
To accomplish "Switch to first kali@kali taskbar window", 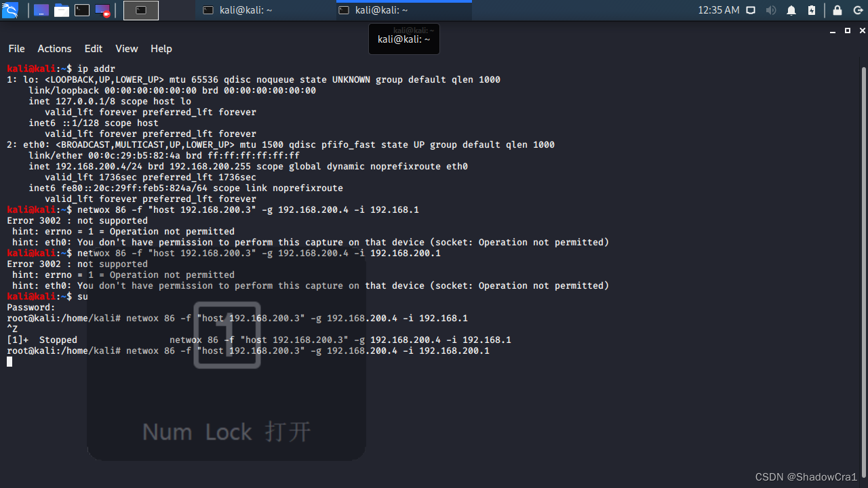I will 265,10.
